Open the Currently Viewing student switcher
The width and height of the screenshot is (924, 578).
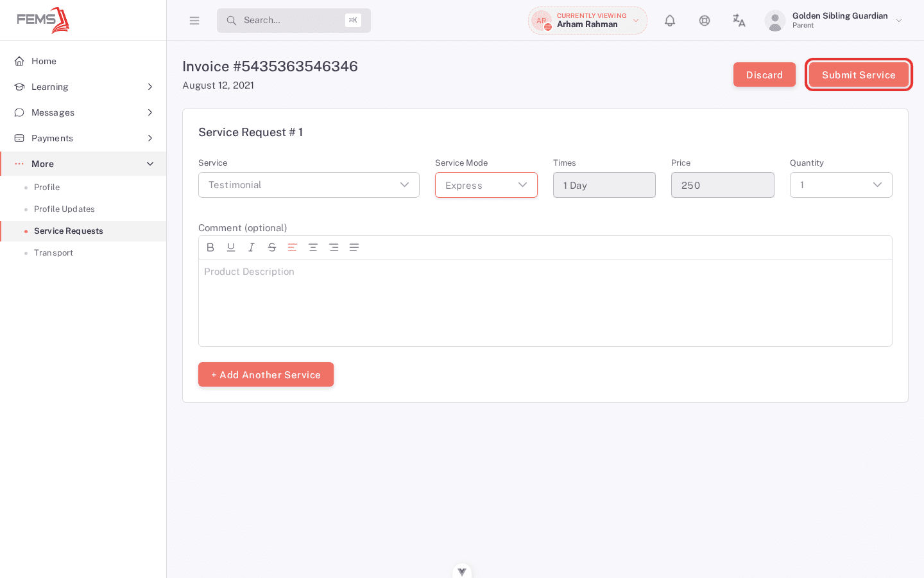588,21
